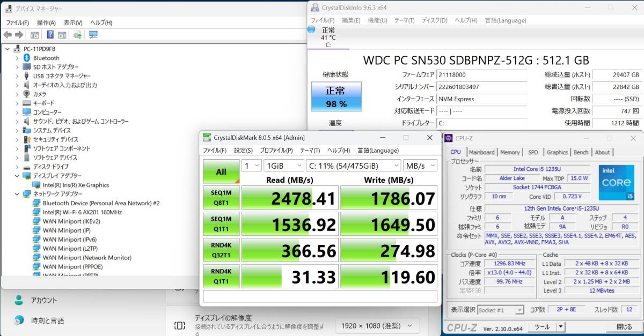Viewport: 644px width, 336px height.
Task: Click the 正常 98 % health status button
Action: click(x=336, y=97)
